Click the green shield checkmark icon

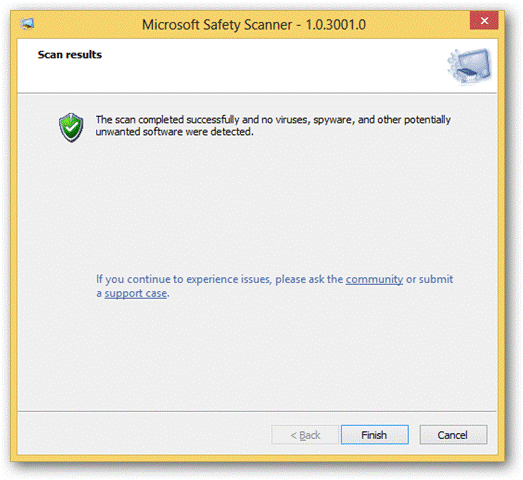71,127
